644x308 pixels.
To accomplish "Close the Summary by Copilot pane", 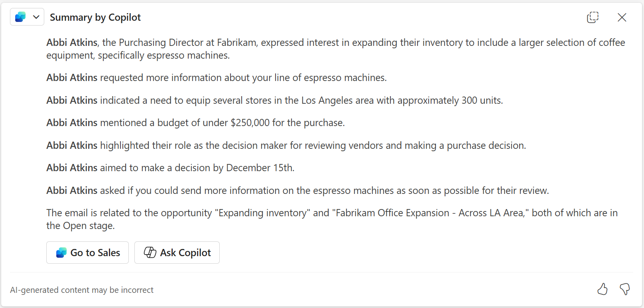I will [x=622, y=17].
